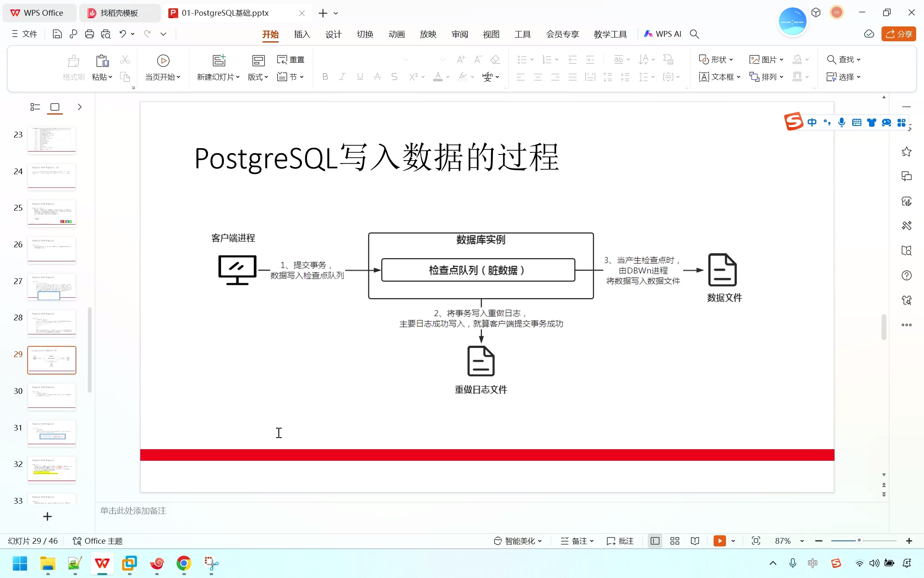
Task: Toggle italic formatting
Action: point(342,77)
